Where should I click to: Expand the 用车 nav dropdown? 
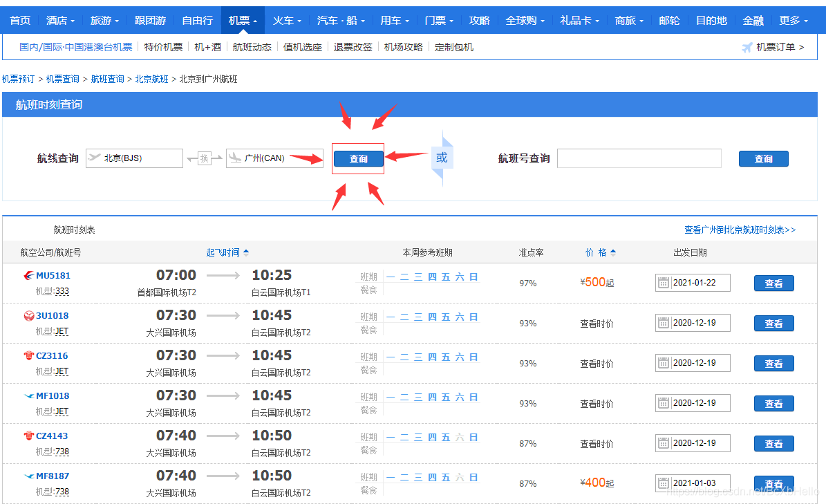[395, 21]
